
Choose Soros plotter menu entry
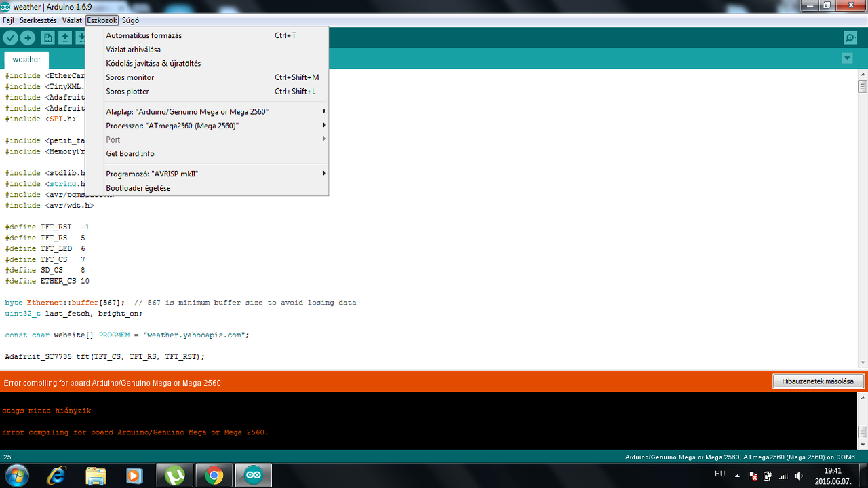click(x=207, y=92)
